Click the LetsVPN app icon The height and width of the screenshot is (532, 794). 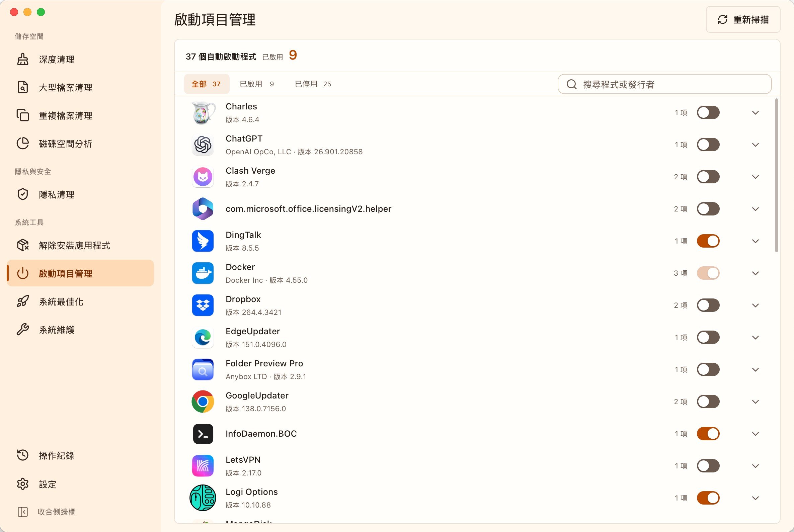click(203, 466)
